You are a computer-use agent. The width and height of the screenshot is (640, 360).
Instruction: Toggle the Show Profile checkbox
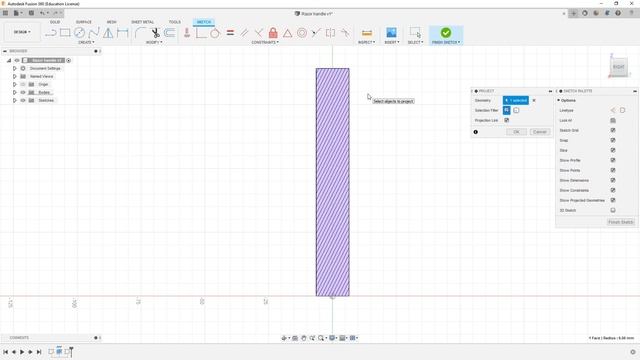(613, 160)
